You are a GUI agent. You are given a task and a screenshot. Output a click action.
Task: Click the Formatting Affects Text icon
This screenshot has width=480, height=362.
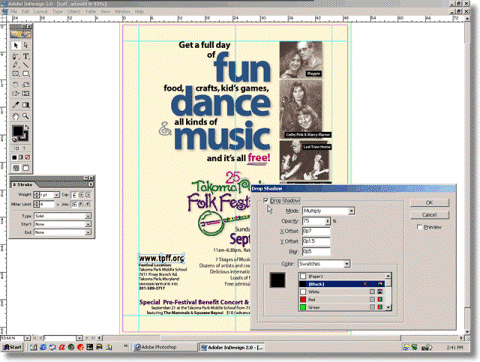(24, 148)
